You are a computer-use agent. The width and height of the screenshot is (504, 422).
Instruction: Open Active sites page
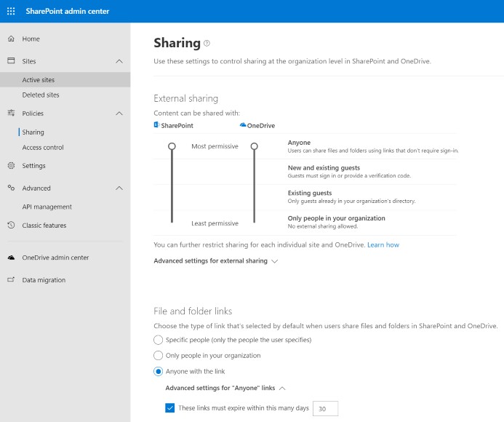[x=65, y=80]
